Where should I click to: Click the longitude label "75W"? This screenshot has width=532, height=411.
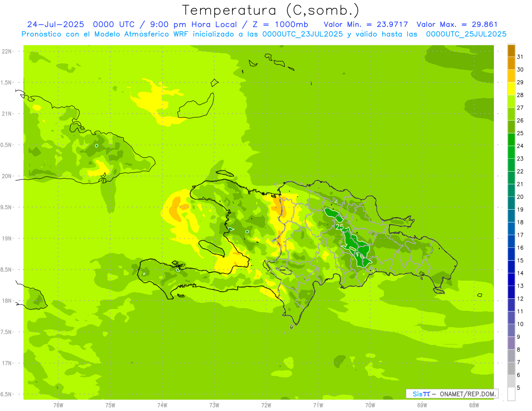click(x=110, y=405)
